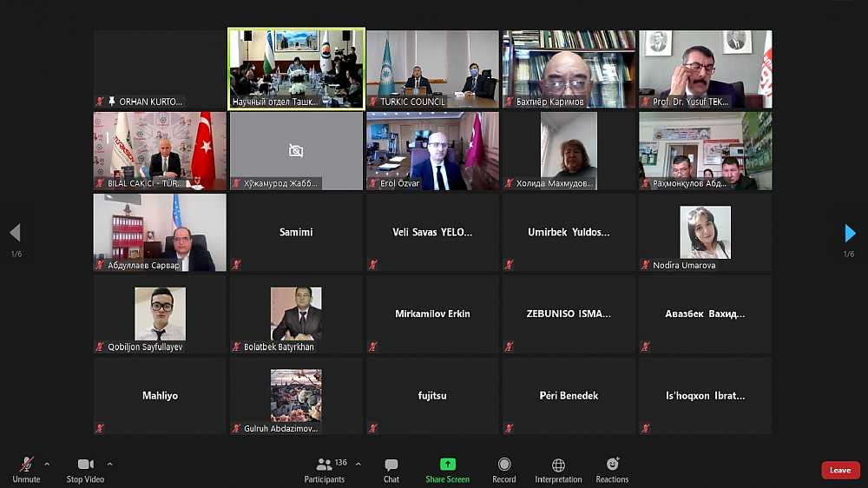Viewport: 868px width, 488px height.
Task: Select the Péri Benedek participant tile
Action: coord(569,396)
